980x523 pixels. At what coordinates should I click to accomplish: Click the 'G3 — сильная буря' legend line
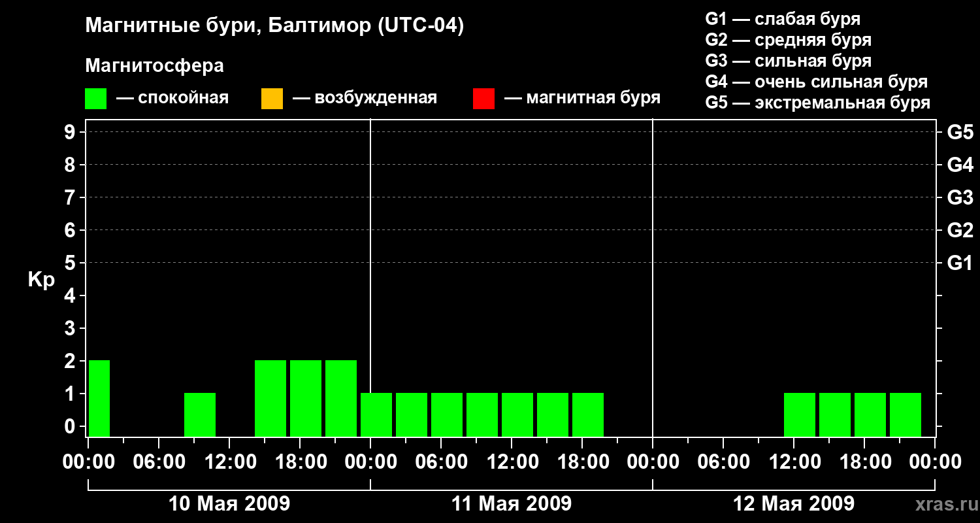788,61
